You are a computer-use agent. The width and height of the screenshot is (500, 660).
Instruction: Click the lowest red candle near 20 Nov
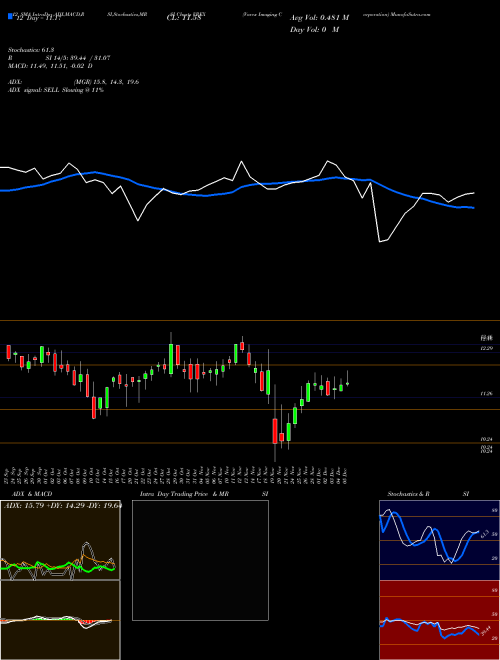click(x=275, y=431)
